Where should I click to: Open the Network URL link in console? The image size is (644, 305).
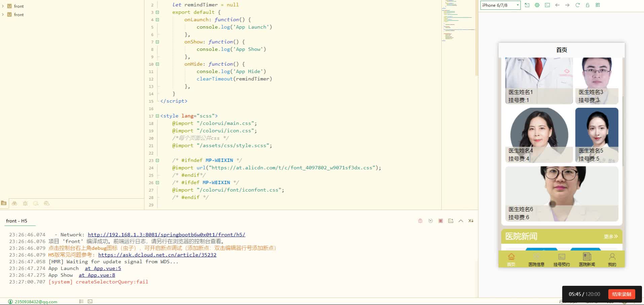(166, 235)
